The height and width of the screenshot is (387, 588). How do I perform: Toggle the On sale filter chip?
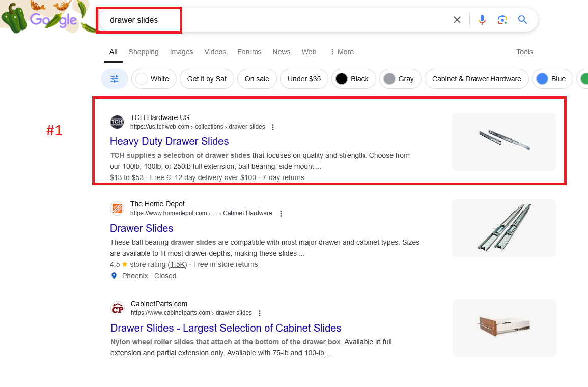click(257, 79)
